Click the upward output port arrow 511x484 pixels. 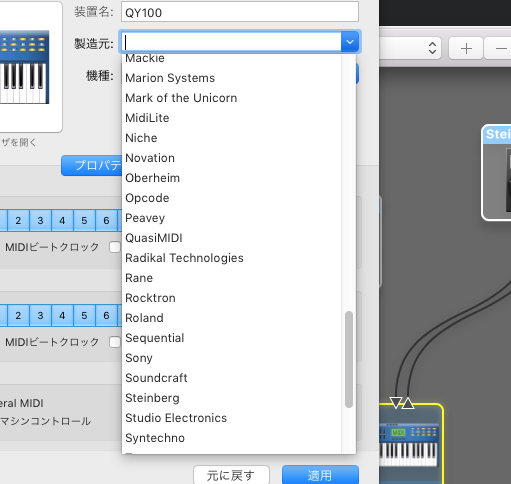(408, 403)
